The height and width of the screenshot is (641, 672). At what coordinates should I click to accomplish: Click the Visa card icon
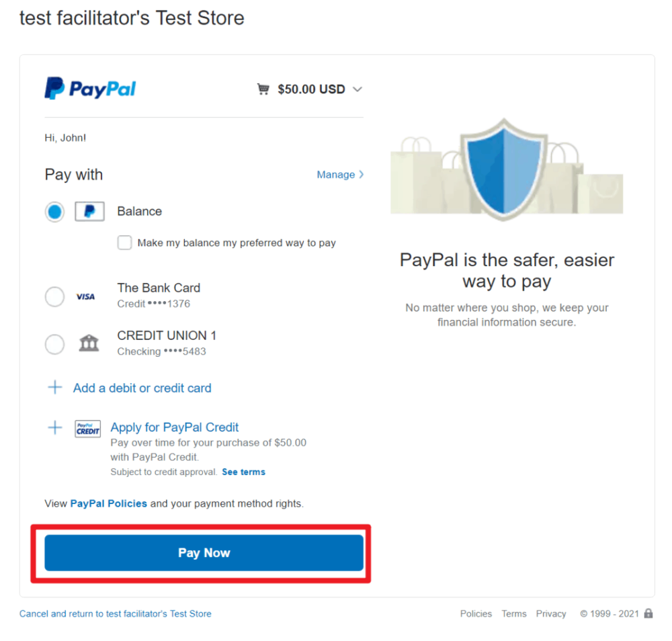86,296
